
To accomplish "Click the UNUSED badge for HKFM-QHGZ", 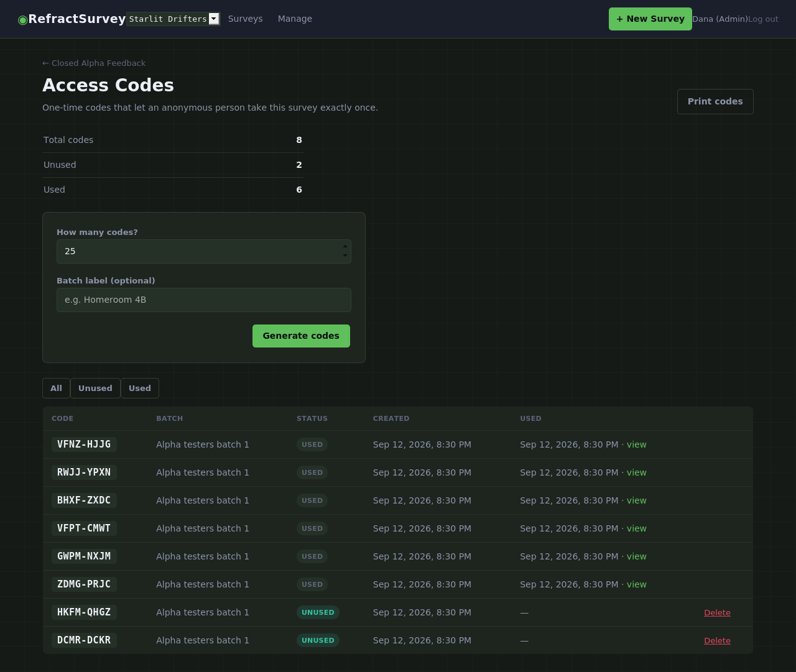I will (318, 612).
